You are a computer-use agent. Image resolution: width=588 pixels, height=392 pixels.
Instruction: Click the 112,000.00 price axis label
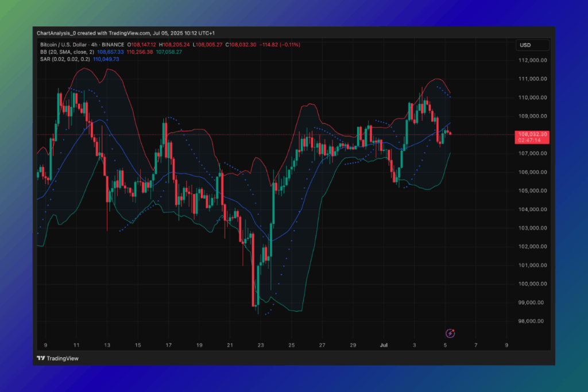coord(531,60)
